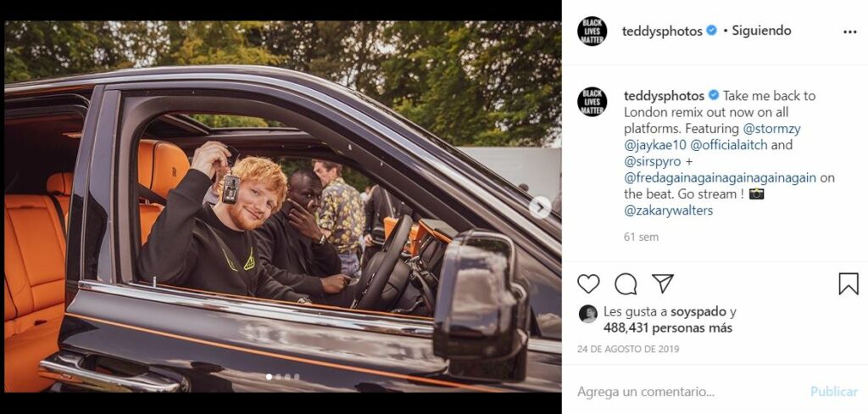
Task: Like the post with the heart icon
Action: pos(588,283)
